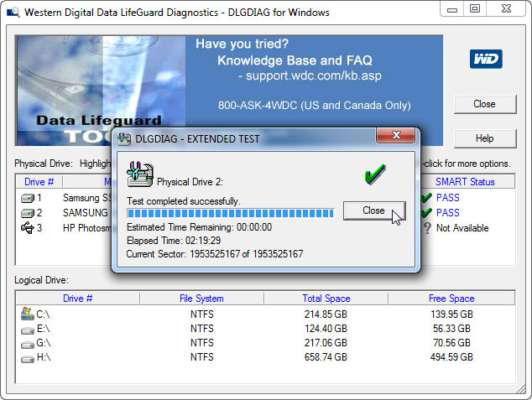Click the NTFS entry for drive C:\

tap(202, 314)
